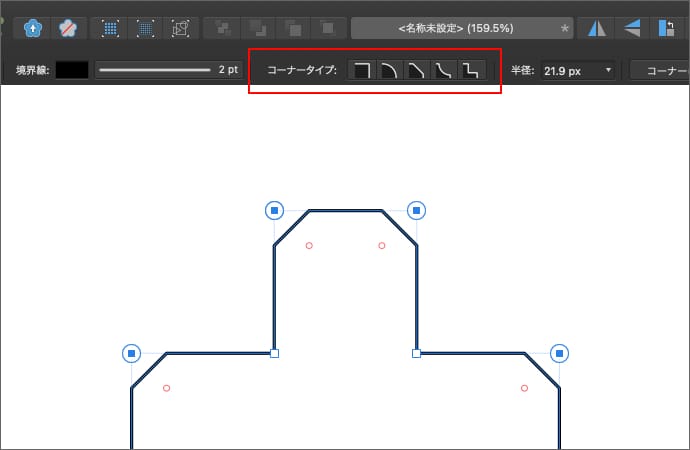Click the stroke width slider bar

tap(155, 71)
